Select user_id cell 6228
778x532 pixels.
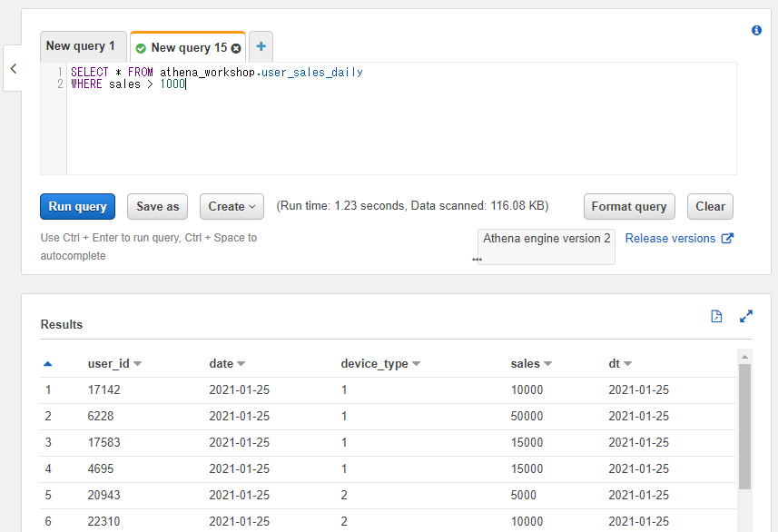[100, 417]
